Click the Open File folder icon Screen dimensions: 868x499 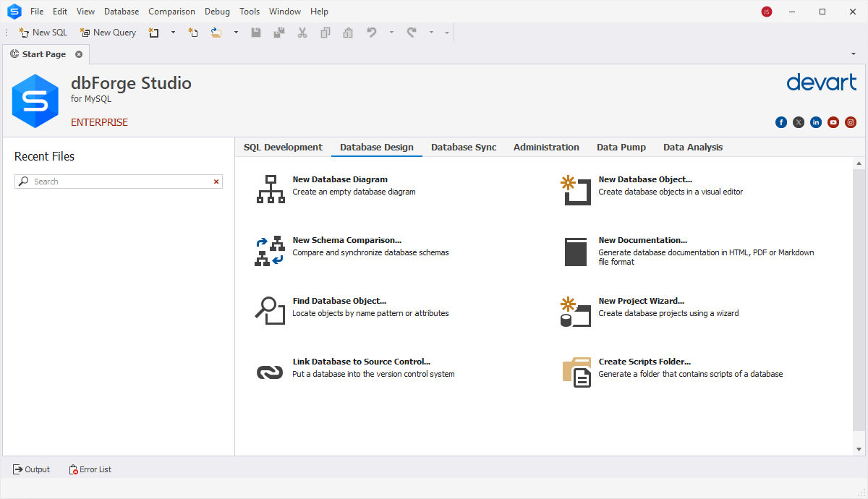216,33
